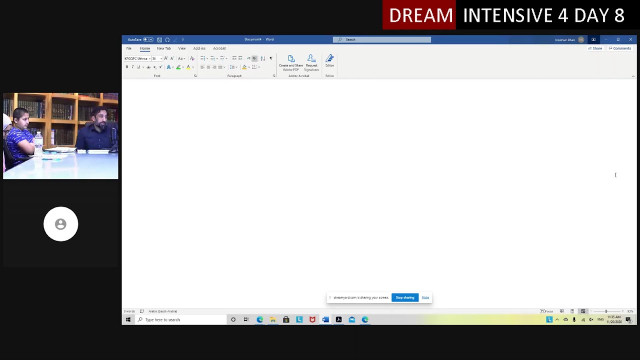Click the Ribbon Display Options icon
The height and width of the screenshot is (360, 640).
(593, 40)
